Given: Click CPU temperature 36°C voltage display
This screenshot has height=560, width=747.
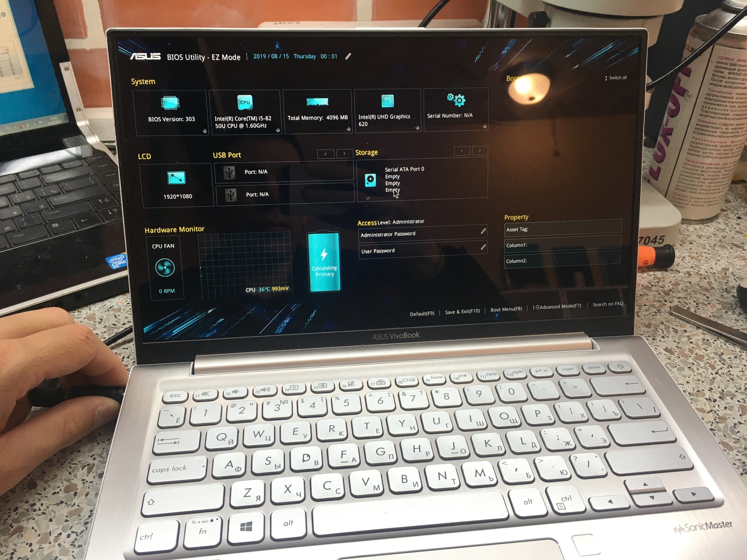Looking at the screenshot, I should 268,288.
